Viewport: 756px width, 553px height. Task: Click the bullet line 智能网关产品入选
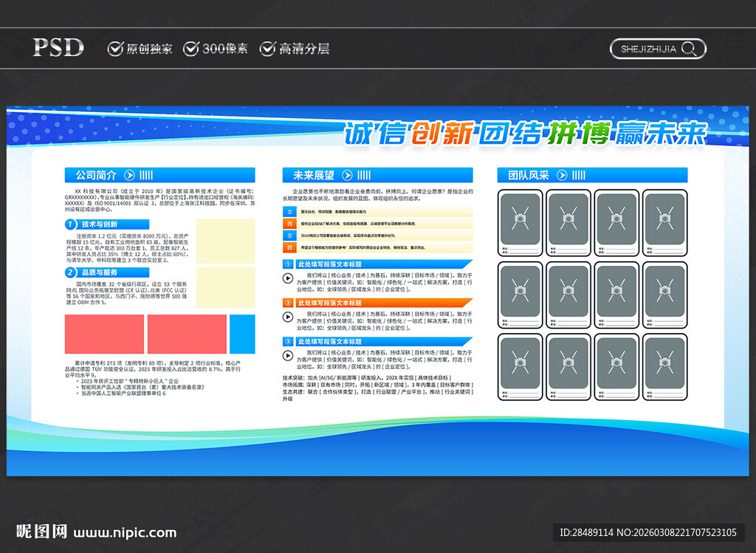[x=142, y=387]
